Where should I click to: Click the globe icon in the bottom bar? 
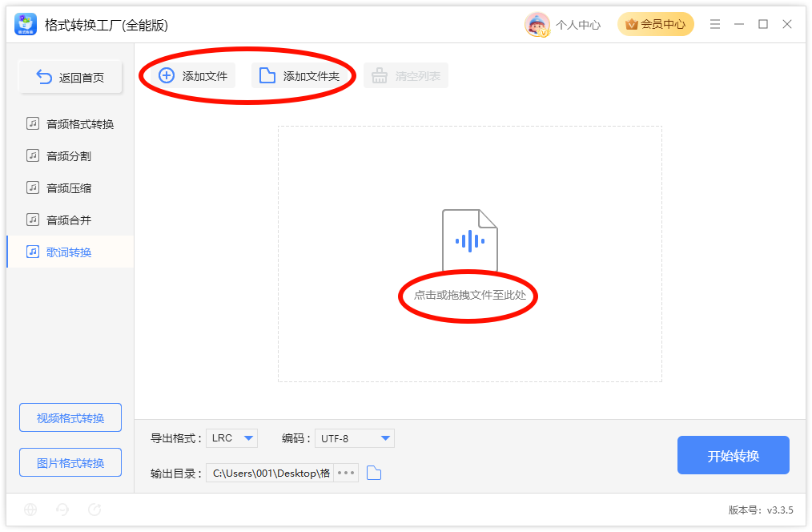coord(30,510)
